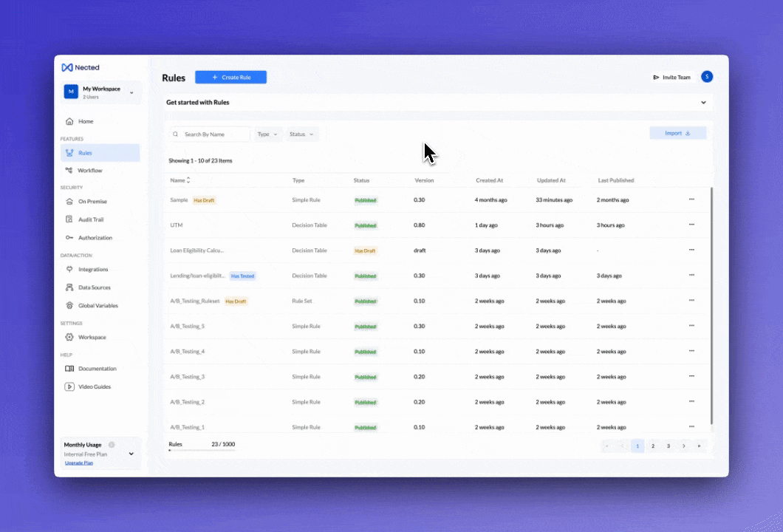Collapse the Get started with Rules section

click(703, 103)
